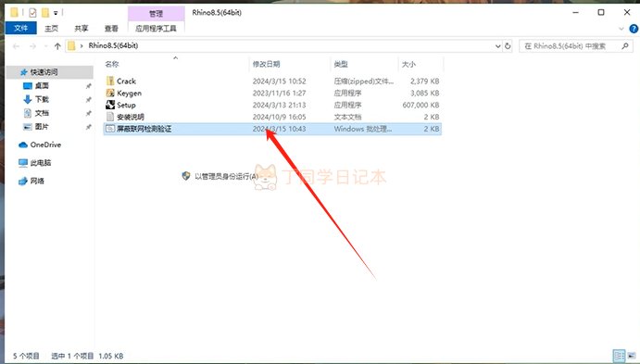Switch to the 查看 ribbon tab

[x=111, y=28]
